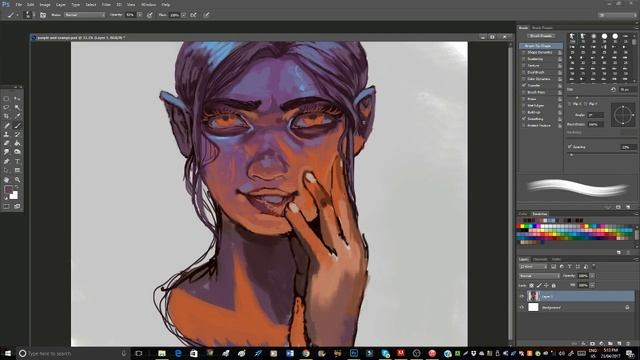This screenshot has height=360, width=640.
Task: Select the Paint Bucket tool
Action: [x=17, y=143]
